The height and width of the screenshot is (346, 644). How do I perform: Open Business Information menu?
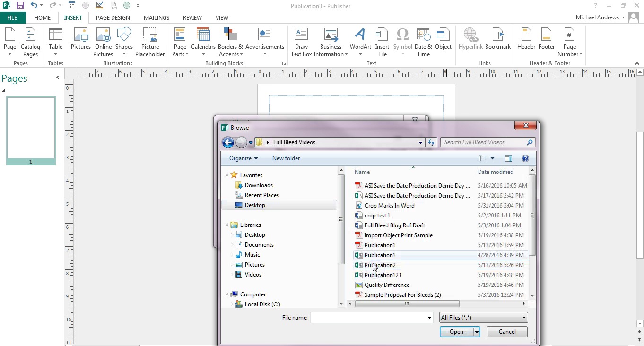click(x=331, y=43)
